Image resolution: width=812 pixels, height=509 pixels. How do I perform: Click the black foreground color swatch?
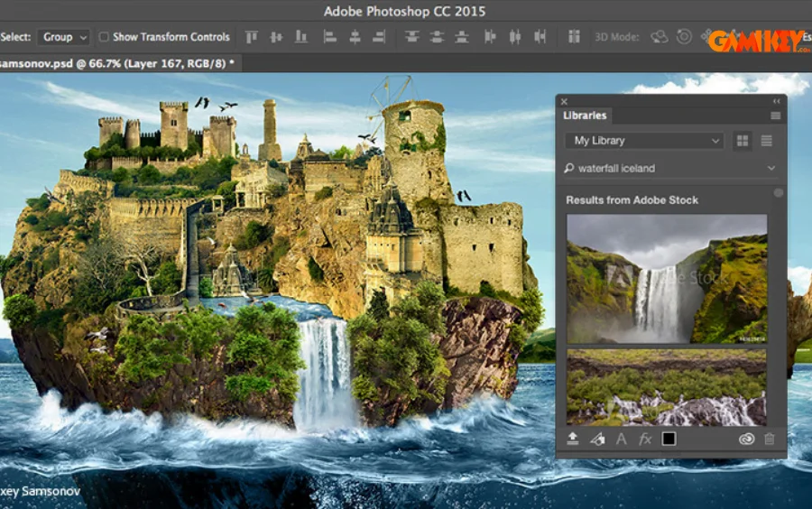point(669,440)
